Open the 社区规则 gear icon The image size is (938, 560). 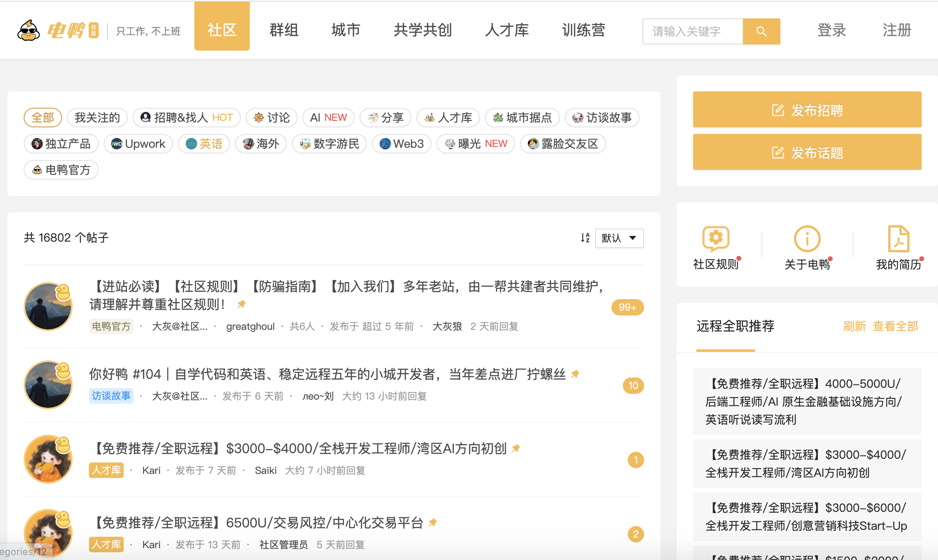point(716,238)
